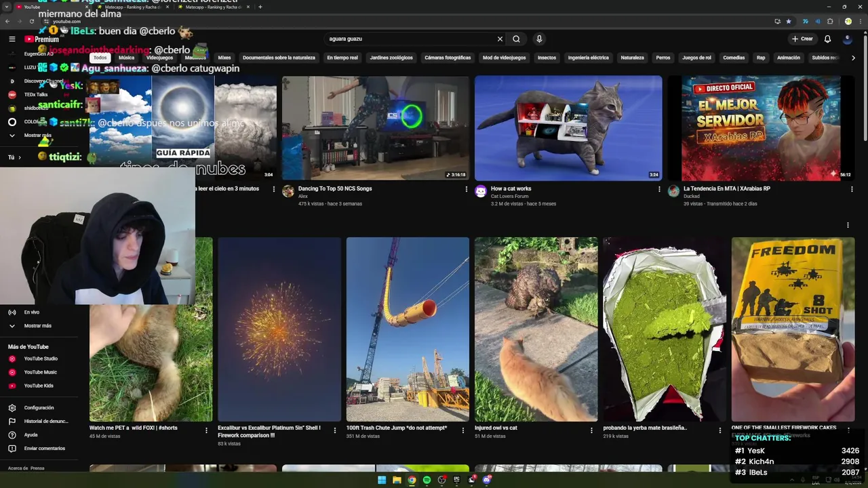Open options for 100ft Trash Chute Jump short

(463, 430)
